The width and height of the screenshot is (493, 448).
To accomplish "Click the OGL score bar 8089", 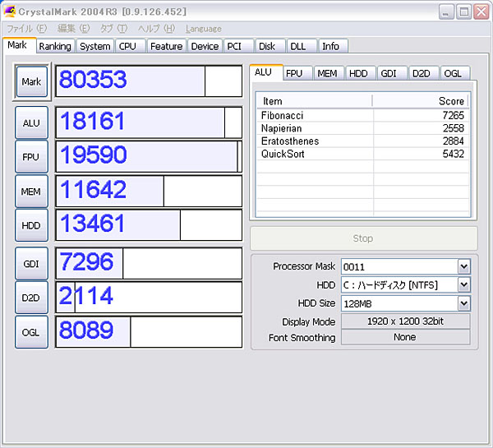I will 149,332.
